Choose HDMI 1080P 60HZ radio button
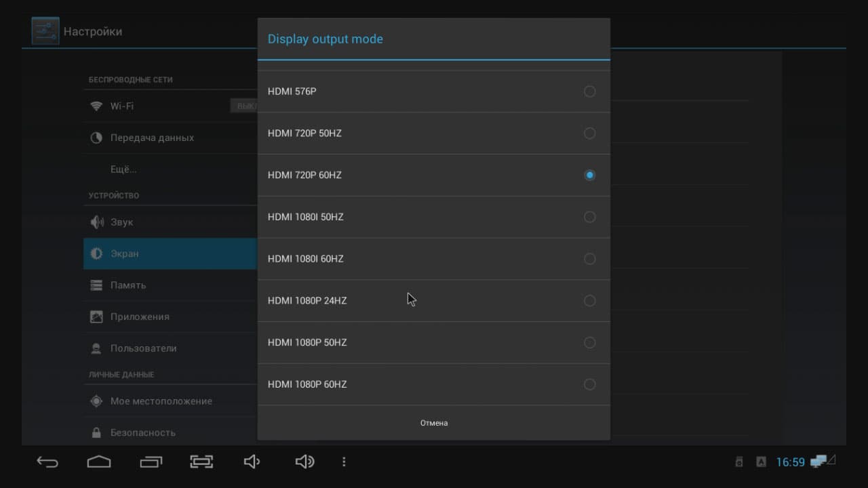This screenshot has width=868, height=488. (589, 384)
